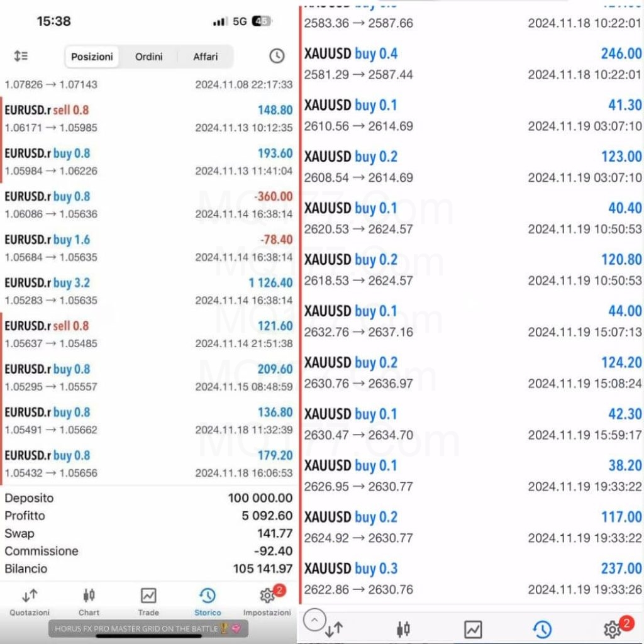Tap the trend-line trade icon in right panel
Viewport: 644px width, 644px height.
click(x=473, y=629)
